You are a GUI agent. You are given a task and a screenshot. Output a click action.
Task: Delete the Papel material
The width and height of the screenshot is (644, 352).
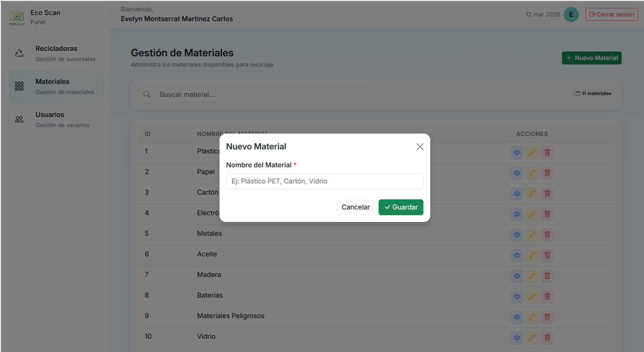coord(547,173)
